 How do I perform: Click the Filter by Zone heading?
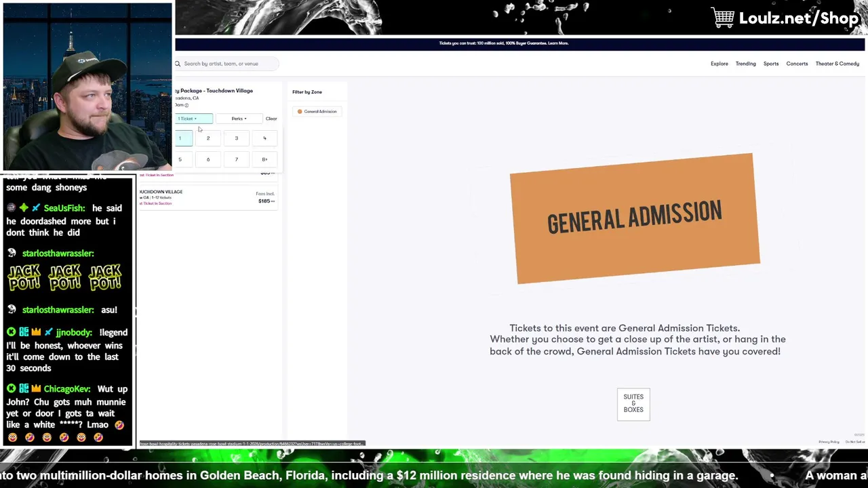click(x=307, y=91)
